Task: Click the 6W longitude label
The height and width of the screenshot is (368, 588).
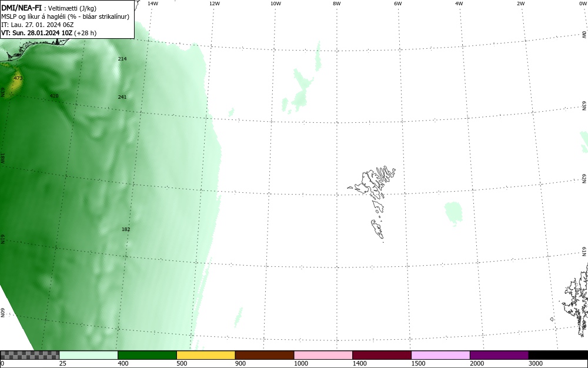Action: (x=398, y=4)
